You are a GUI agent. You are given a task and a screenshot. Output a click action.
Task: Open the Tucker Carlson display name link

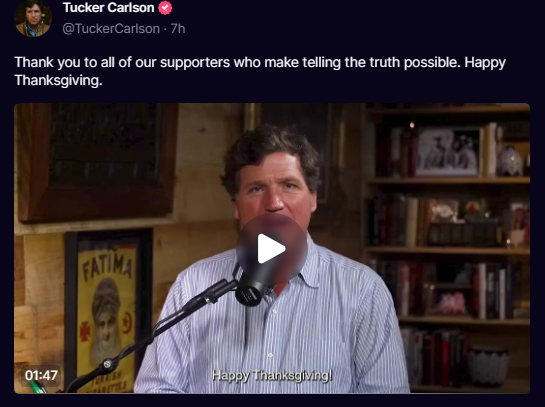tap(108, 7)
